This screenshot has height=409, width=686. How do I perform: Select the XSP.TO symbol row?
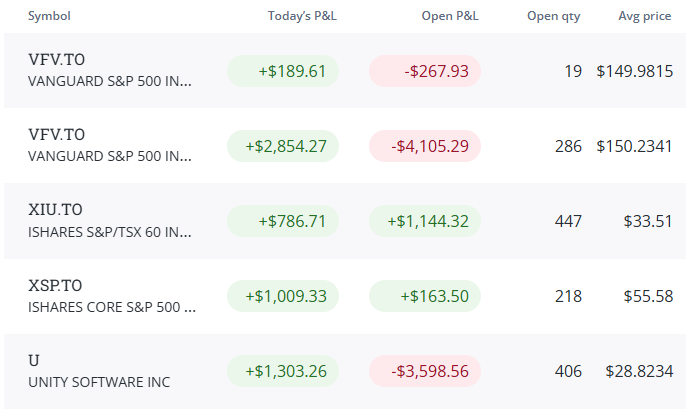coord(345,296)
